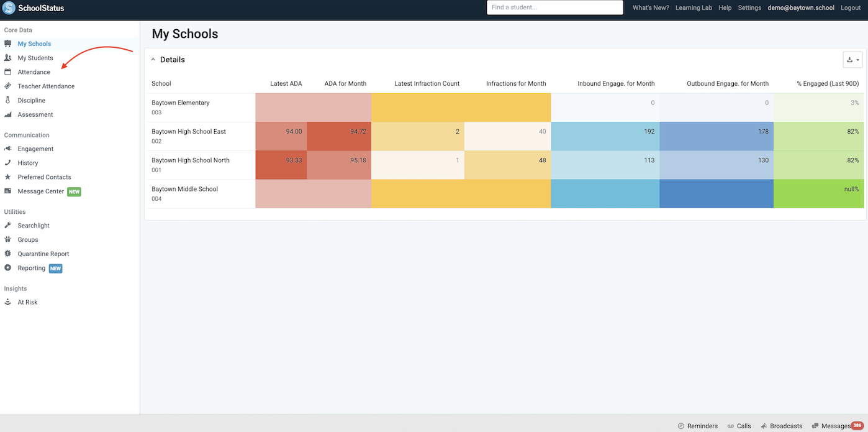Image resolution: width=868 pixels, height=432 pixels.
Task: Open the Attendance section
Action: coord(34,72)
